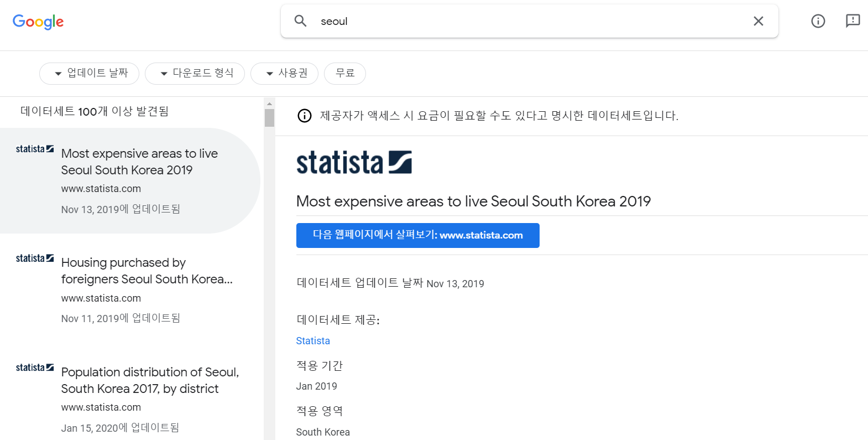Select Housing purchased by foreigners result
Image resolution: width=868 pixels, height=440 pixels.
[x=130, y=289]
